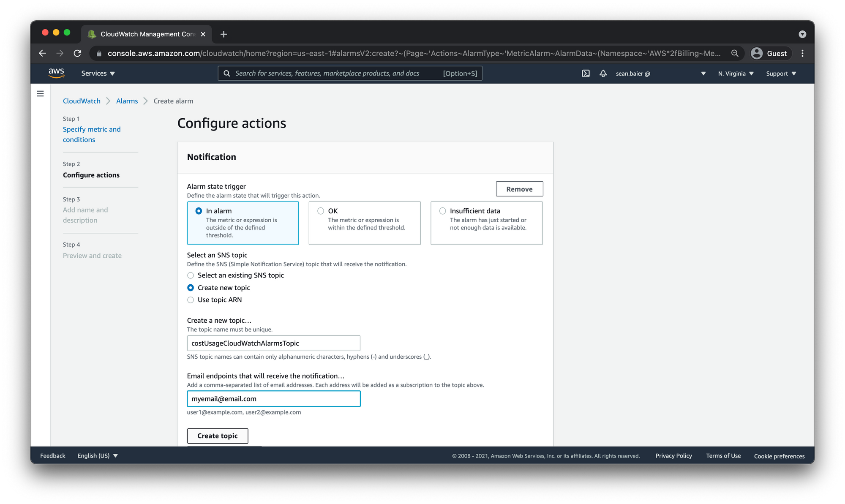Image resolution: width=845 pixels, height=504 pixels.
Task: Click the topic name input field
Action: pos(273,343)
